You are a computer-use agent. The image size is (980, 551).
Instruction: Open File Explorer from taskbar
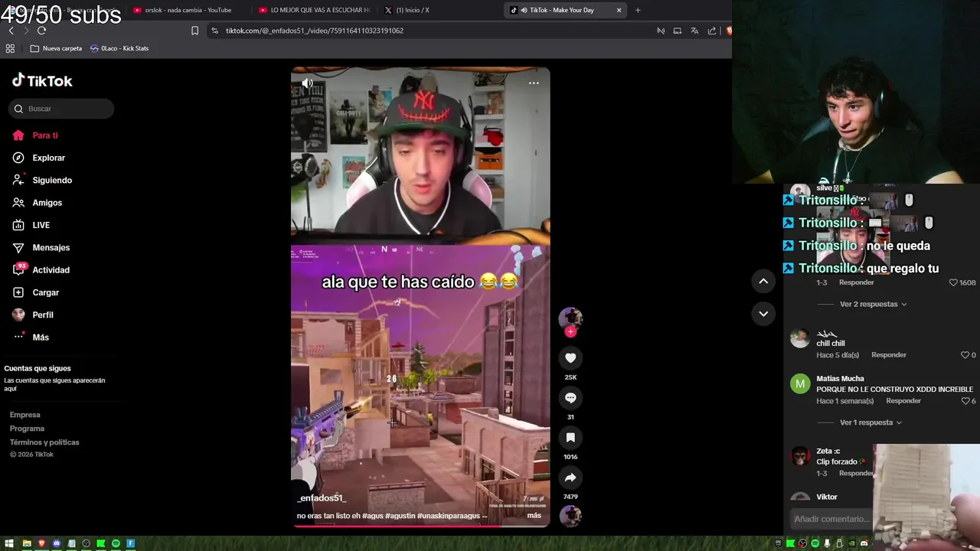tap(27, 543)
